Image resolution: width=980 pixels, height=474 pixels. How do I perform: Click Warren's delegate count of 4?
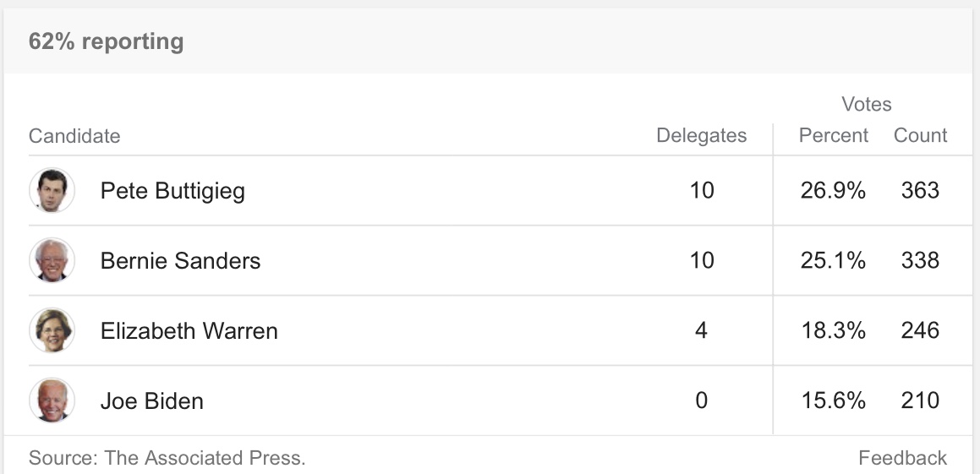point(701,330)
